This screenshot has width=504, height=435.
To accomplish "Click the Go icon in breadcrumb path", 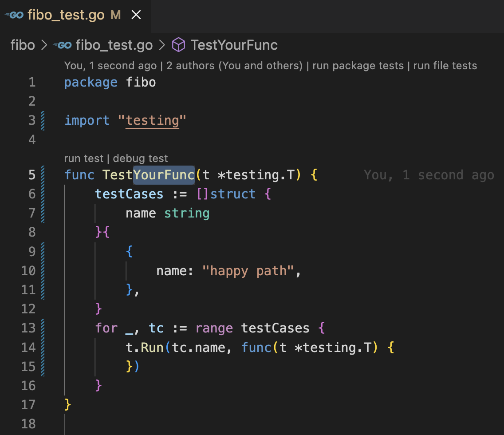I will (62, 45).
